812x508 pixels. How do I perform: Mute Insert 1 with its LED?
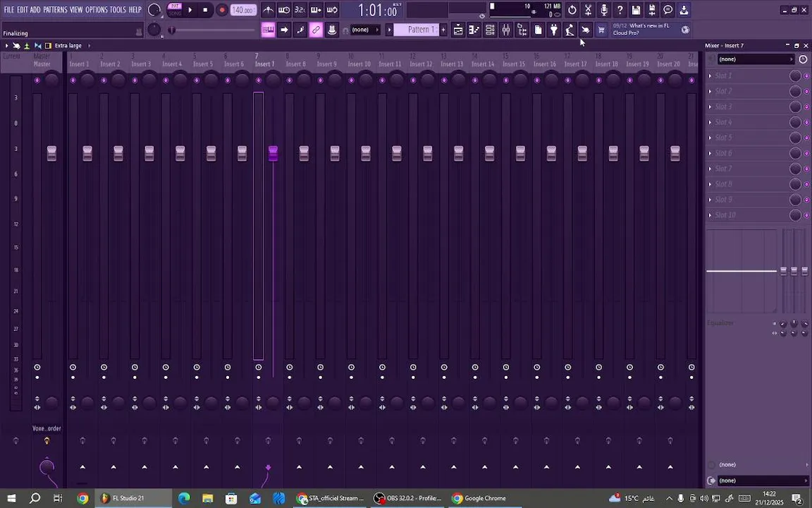[73, 80]
